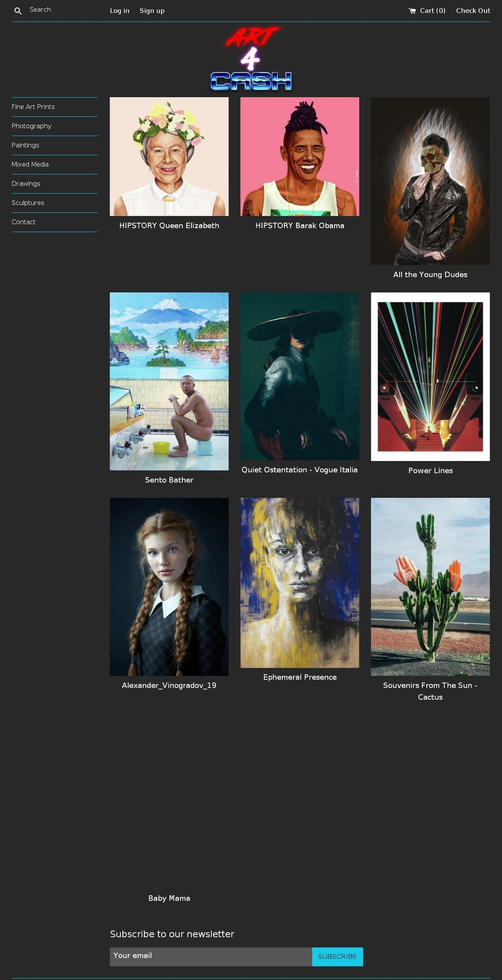Open the Fine Art Prints category

click(33, 107)
